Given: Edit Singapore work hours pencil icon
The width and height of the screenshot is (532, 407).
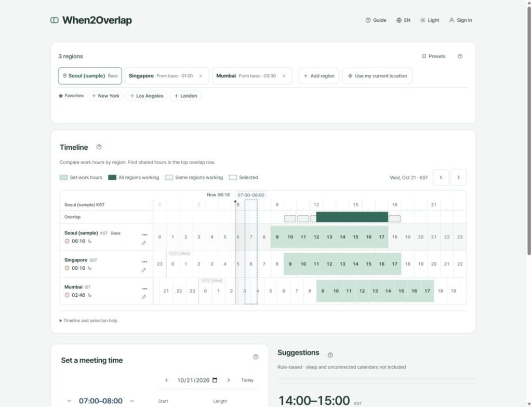Looking at the screenshot, I should (x=144, y=270).
